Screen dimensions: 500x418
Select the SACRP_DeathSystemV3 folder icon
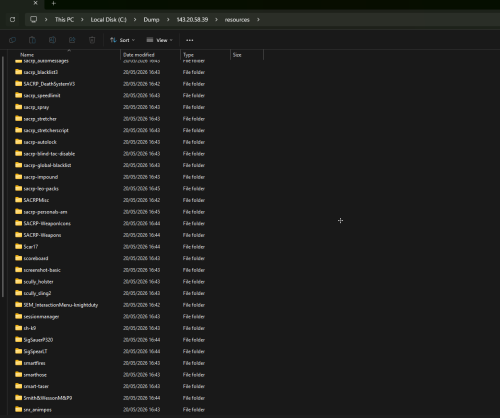click(x=19, y=84)
